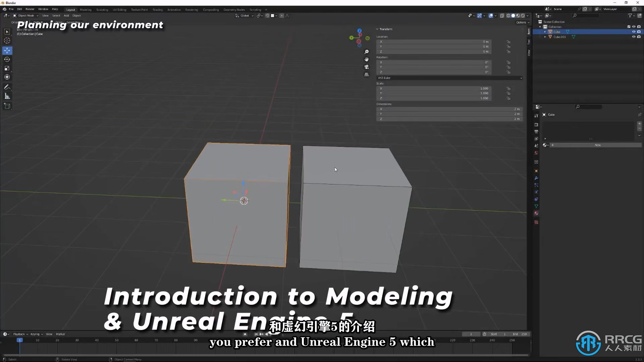Open the Object properties tab
Image resolution: width=644 pixels, height=362 pixels.
coord(536,171)
